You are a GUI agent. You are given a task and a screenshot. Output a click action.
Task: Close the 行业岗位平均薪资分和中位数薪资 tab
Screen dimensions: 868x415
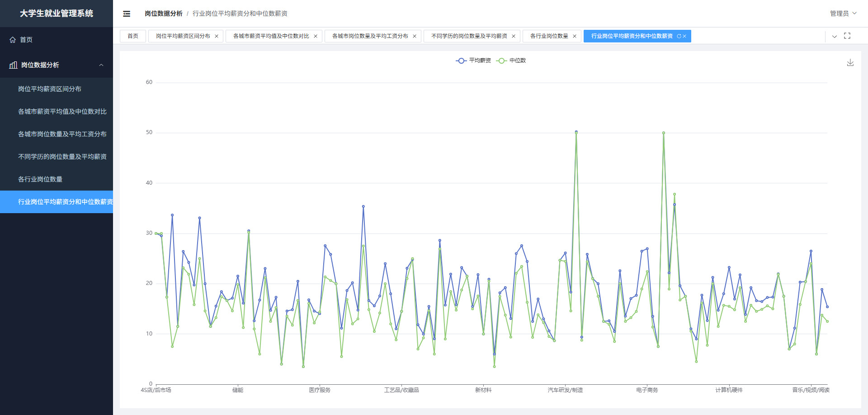pos(684,36)
